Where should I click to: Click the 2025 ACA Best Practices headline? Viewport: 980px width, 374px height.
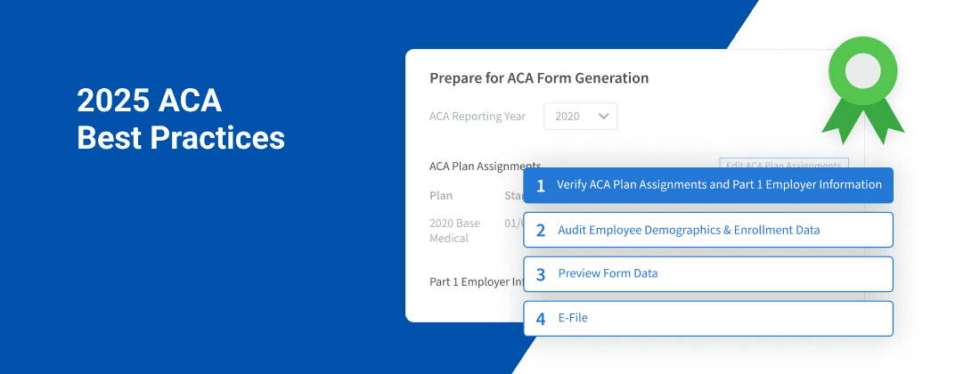[181, 119]
